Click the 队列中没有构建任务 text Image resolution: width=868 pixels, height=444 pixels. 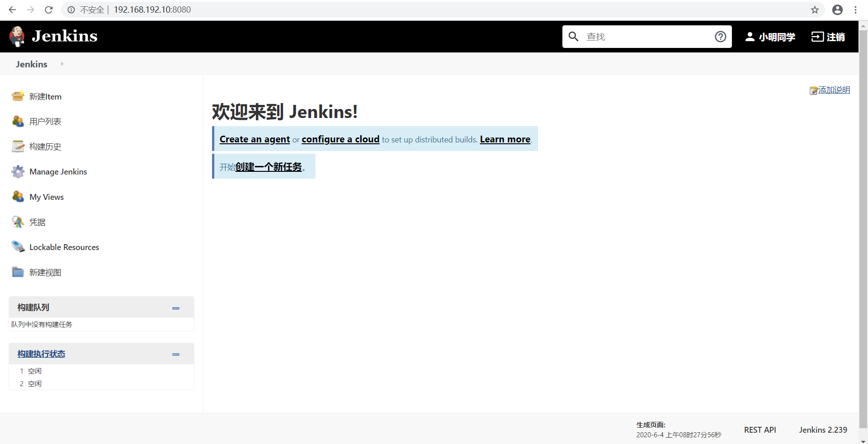(42, 324)
